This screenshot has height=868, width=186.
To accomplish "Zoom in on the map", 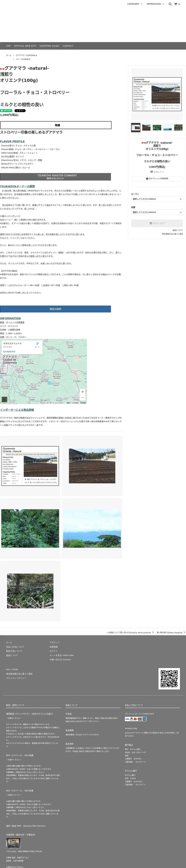I will (82, 392).
